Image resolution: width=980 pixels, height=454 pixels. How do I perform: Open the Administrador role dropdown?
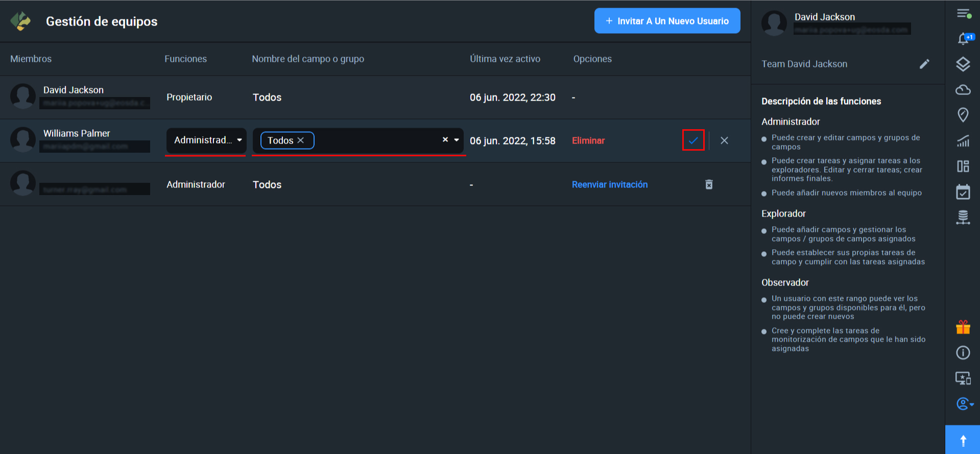[x=206, y=140]
